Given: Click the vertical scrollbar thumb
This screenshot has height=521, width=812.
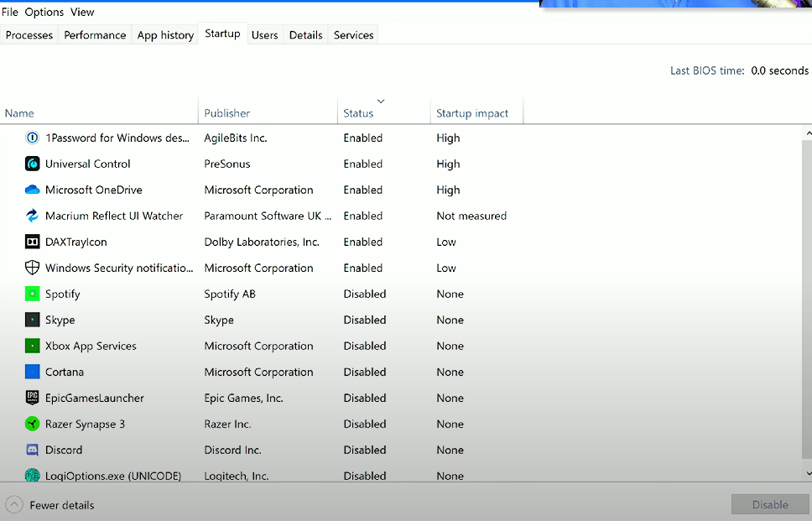Looking at the screenshot, I should (807, 299).
